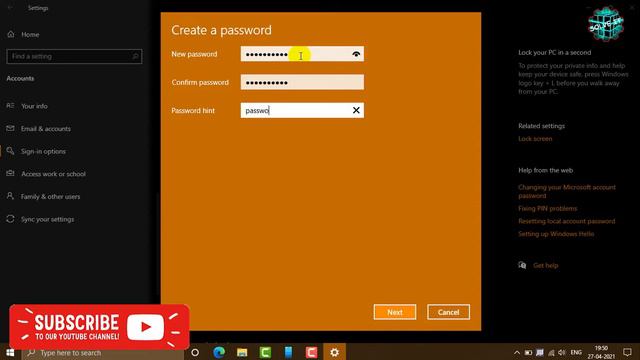Open Your info page
Screen dimensions: 640x360
coord(34,106)
